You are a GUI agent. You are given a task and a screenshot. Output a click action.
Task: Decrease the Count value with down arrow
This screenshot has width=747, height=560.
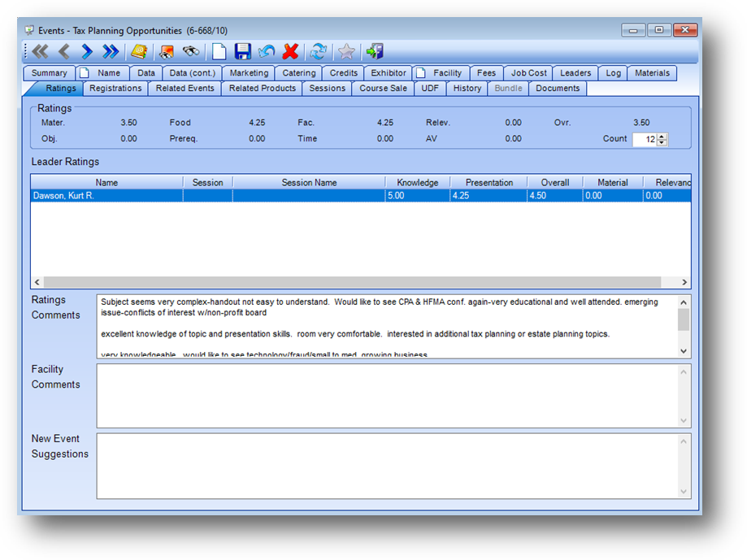pyautogui.click(x=662, y=142)
